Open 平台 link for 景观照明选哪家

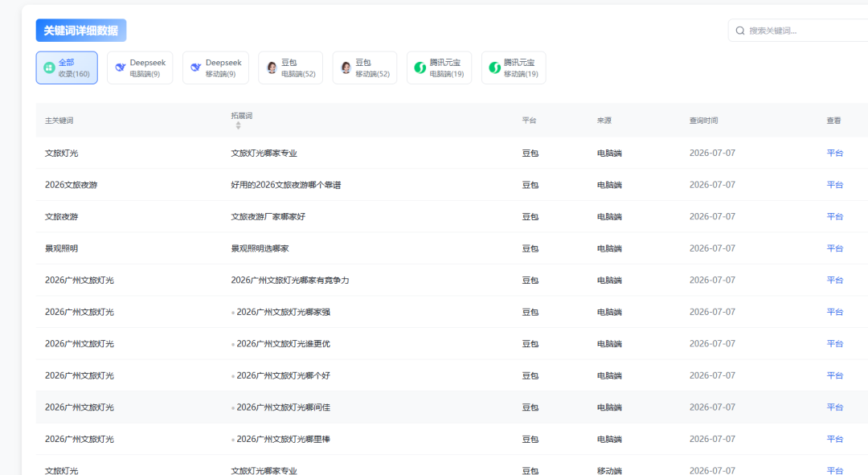[x=835, y=248]
